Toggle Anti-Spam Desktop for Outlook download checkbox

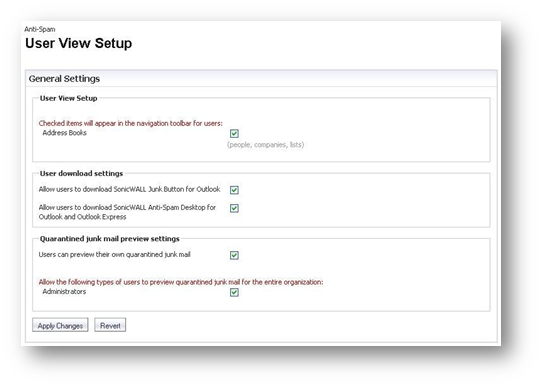point(234,208)
